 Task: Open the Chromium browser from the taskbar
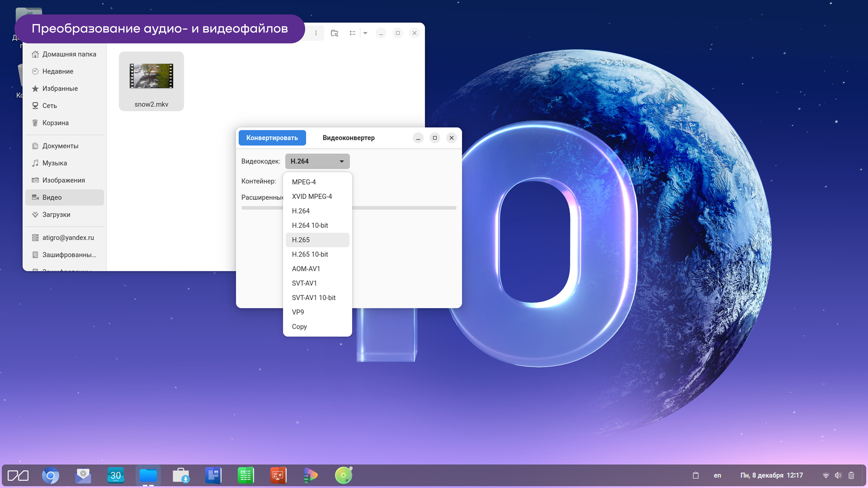point(50,475)
